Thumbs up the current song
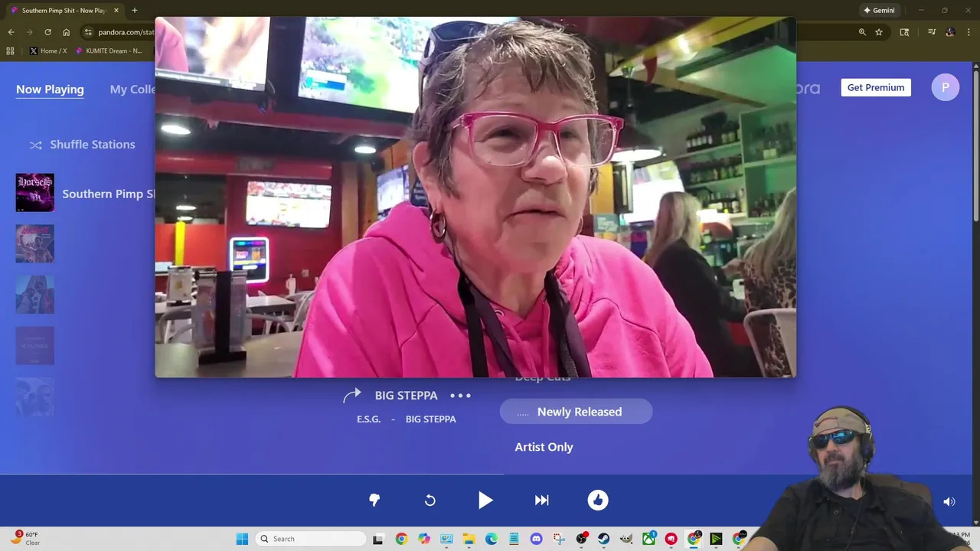This screenshot has height=551, width=980. (598, 500)
